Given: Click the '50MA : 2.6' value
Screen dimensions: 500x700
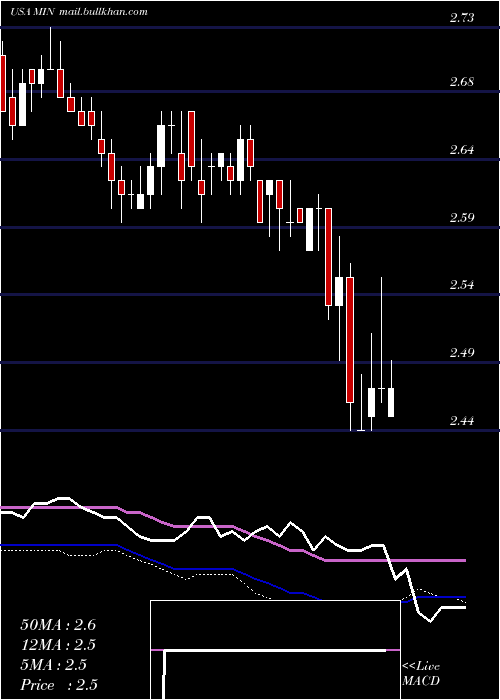Looking at the screenshot, I should coord(58,625).
